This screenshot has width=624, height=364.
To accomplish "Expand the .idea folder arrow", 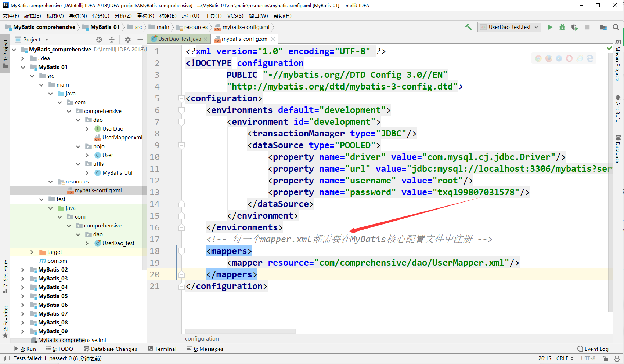I will [23, 58].
